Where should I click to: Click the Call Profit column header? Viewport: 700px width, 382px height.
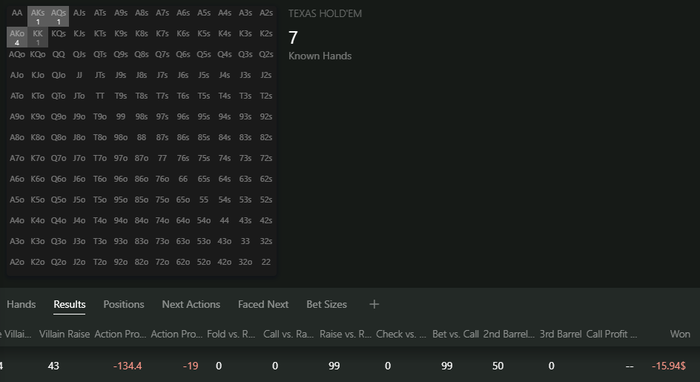click(x=612, y=334)
